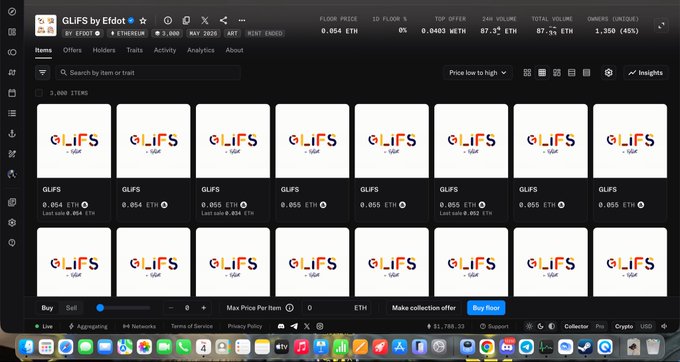Open the filter panel icon
This screenshot has height=362, width=680.
tap(42, 72)
